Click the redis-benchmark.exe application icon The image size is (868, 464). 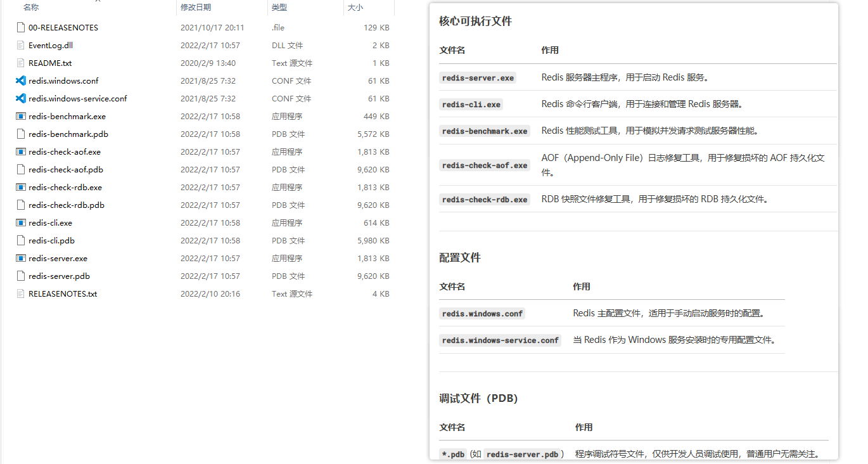tap(20, 116)
